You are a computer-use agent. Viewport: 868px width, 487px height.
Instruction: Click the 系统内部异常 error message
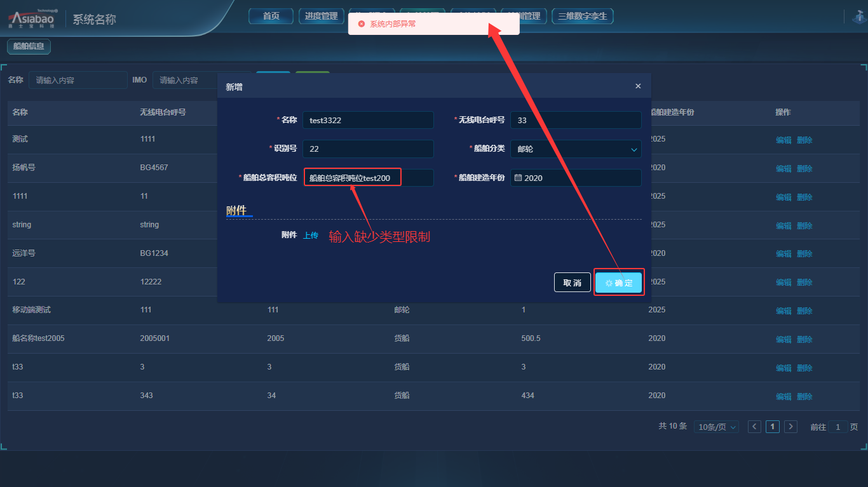(x=393, y=24)
